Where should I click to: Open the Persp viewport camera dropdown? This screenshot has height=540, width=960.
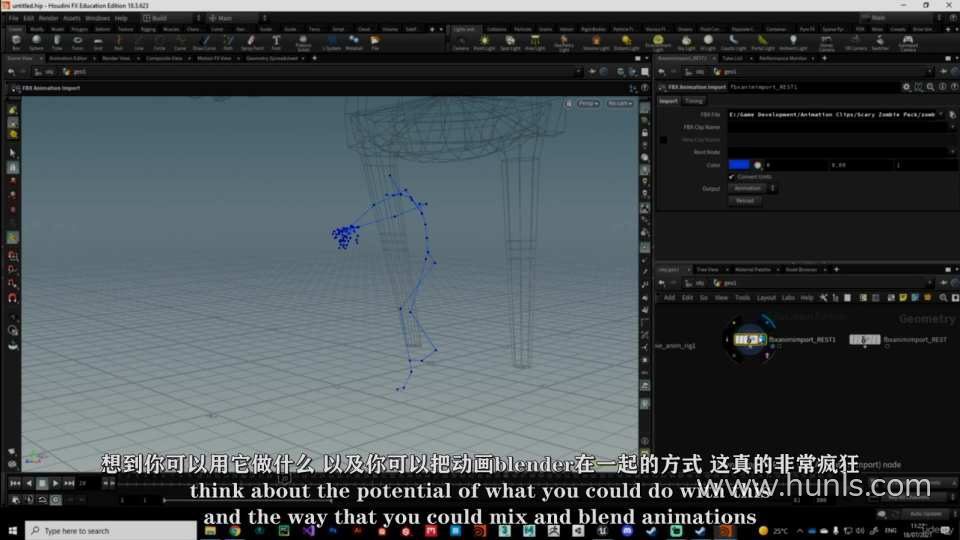(x=588, y=103)
